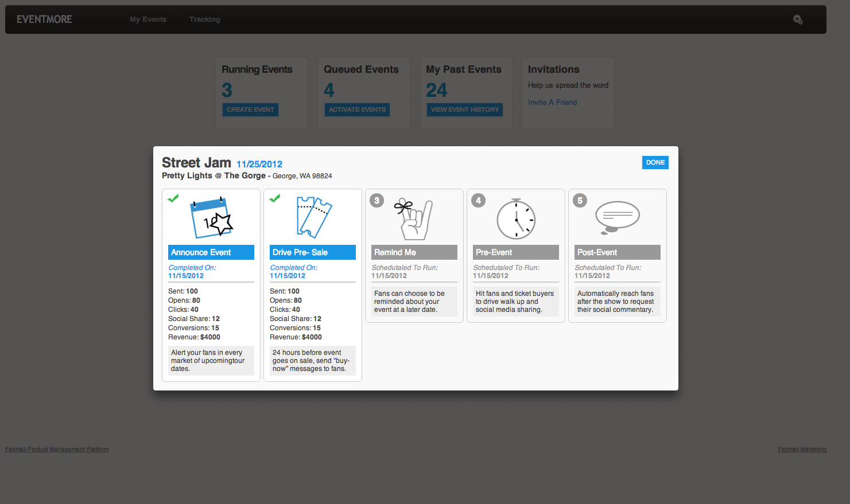Open the Fanmail Marketing footer link

coord(802,450)
